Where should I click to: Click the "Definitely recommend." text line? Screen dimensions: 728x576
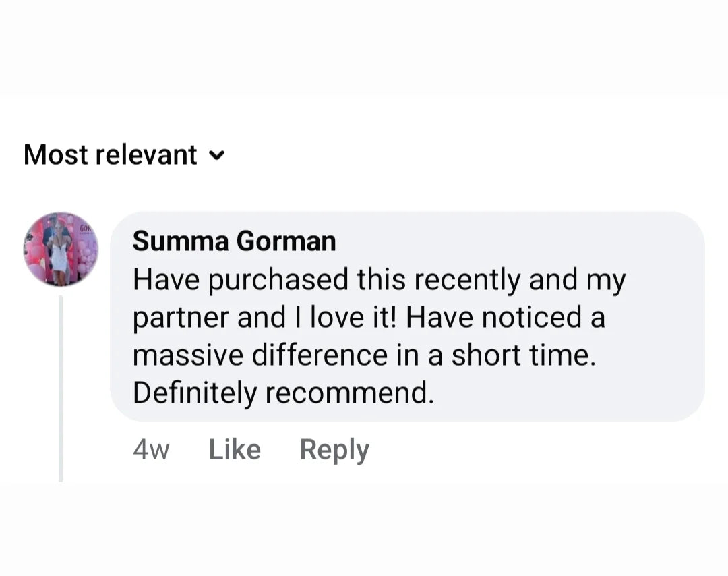[283, 393]
